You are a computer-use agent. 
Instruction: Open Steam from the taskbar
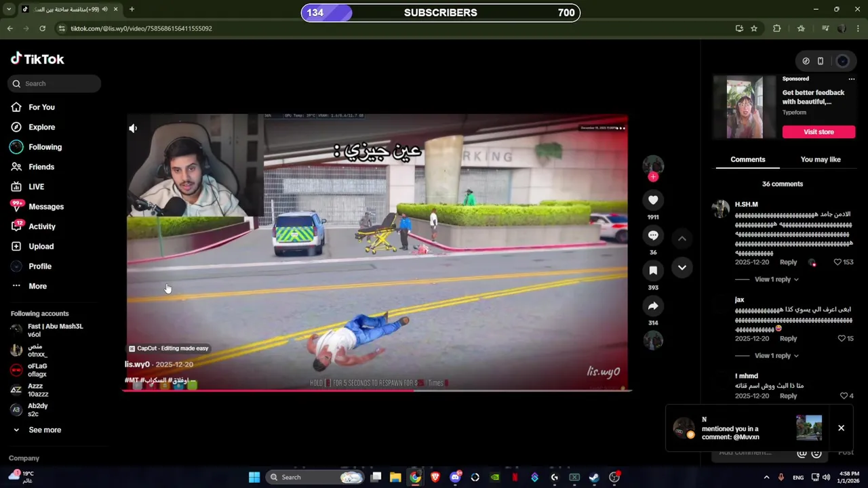point(594,477)
